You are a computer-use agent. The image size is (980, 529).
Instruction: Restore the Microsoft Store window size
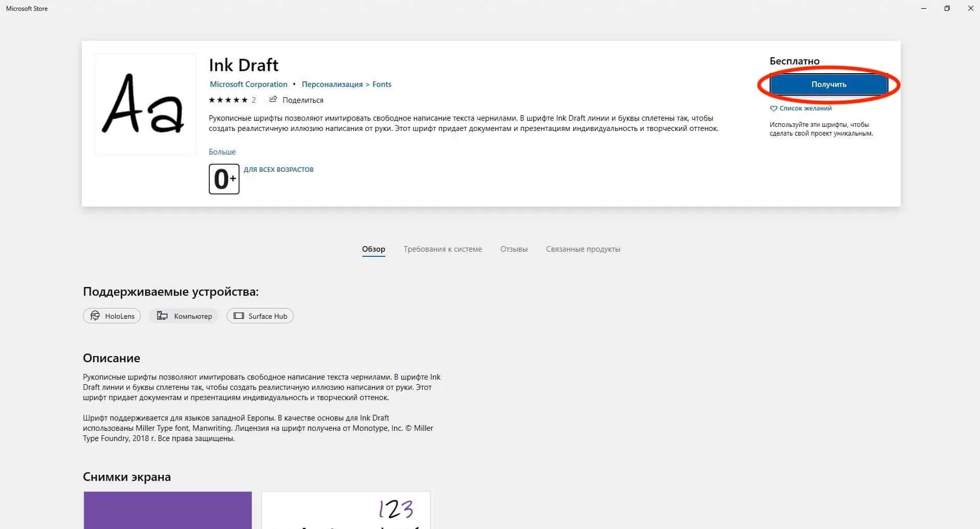pos(947,8)
